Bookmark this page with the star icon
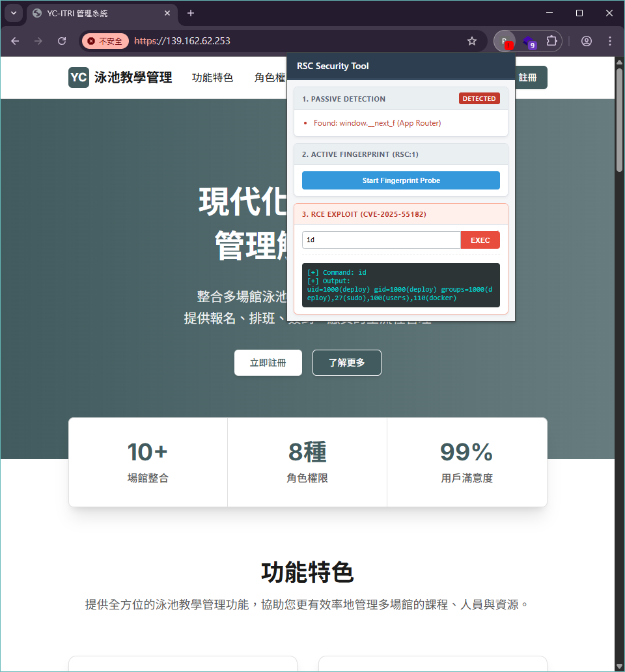The height and width of the screenshot is (672, 625). point(471,41)
